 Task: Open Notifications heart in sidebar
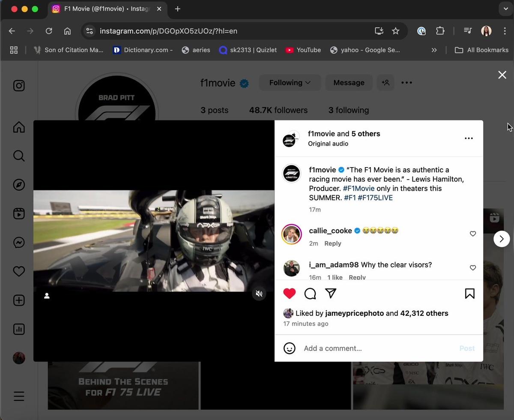click(19, 271)
